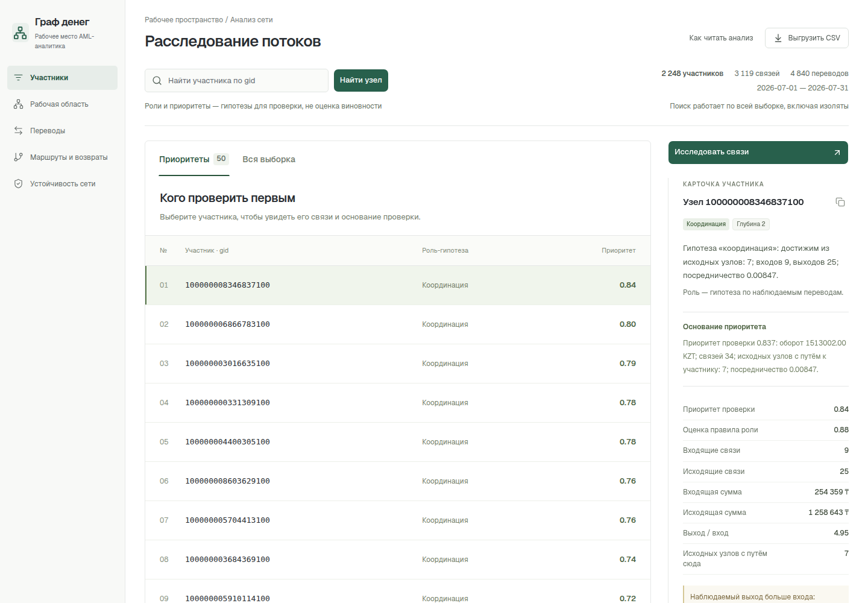868x603 pixels.
Task: Select participant row 100000008603629100
Action: click(x=398, y=481)
